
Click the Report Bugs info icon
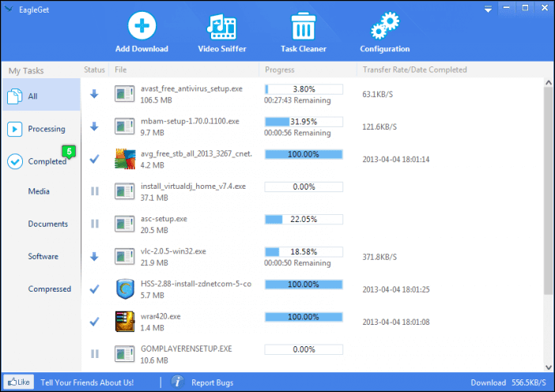point(178,382)
